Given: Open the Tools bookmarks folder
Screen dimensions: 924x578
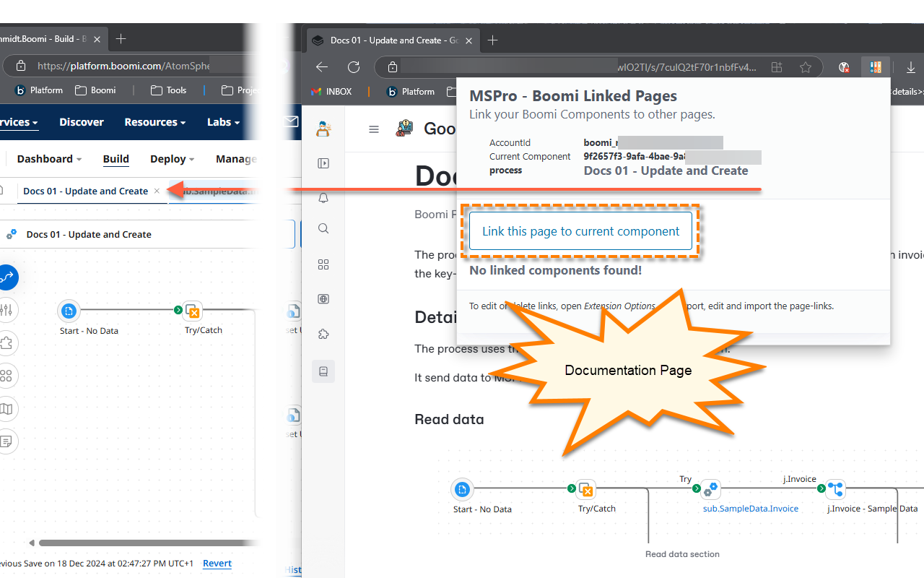Looking at the screenshot, I should click(168, 90).
